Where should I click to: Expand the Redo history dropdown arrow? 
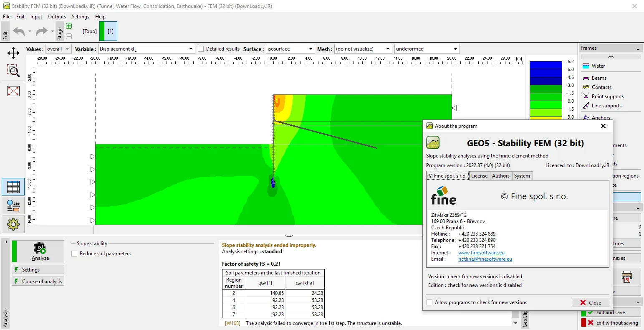53,31
